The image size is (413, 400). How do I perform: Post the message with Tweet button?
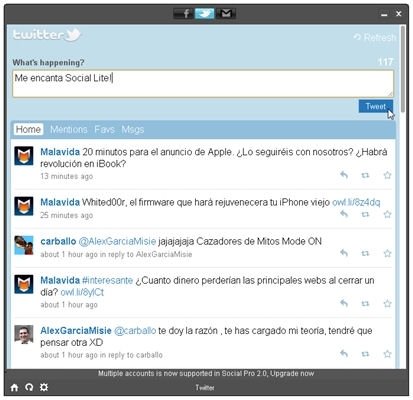pyautogui.click(x=376, y=106)
